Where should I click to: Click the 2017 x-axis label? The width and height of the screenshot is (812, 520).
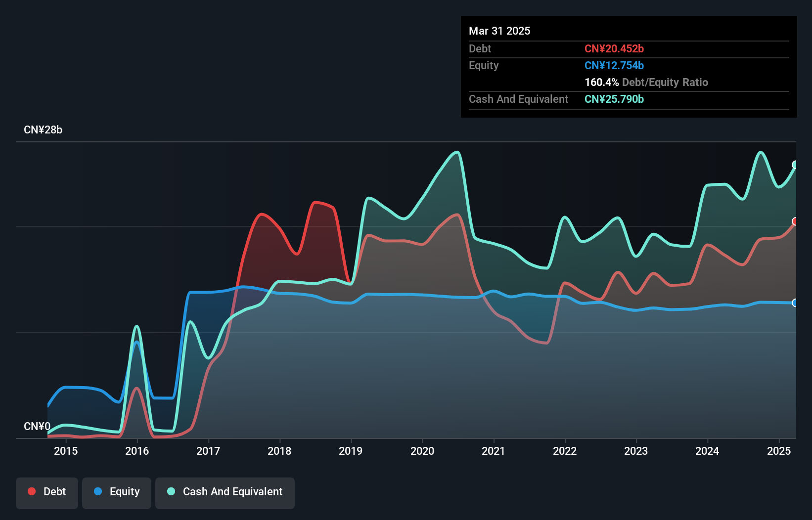208,451
